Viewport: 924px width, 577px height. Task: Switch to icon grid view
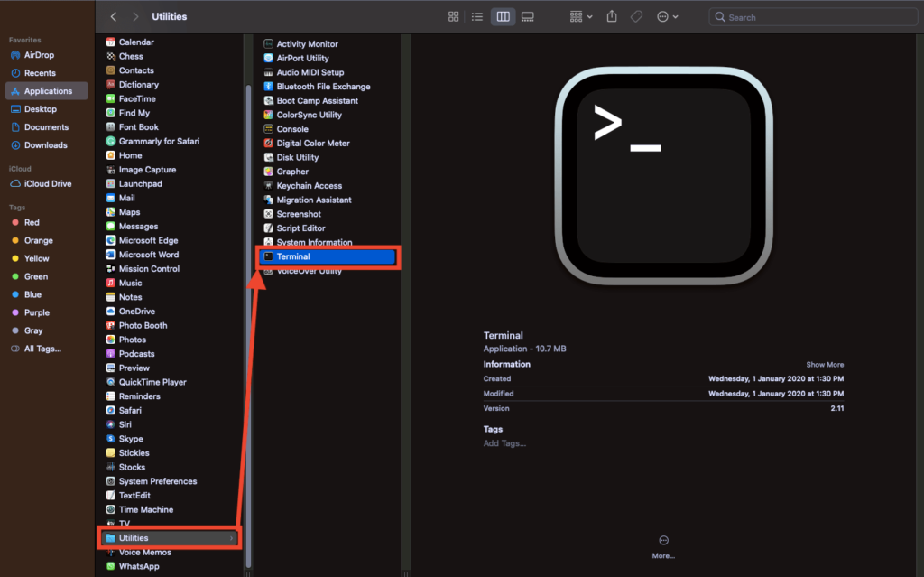[x=454, y=17]
